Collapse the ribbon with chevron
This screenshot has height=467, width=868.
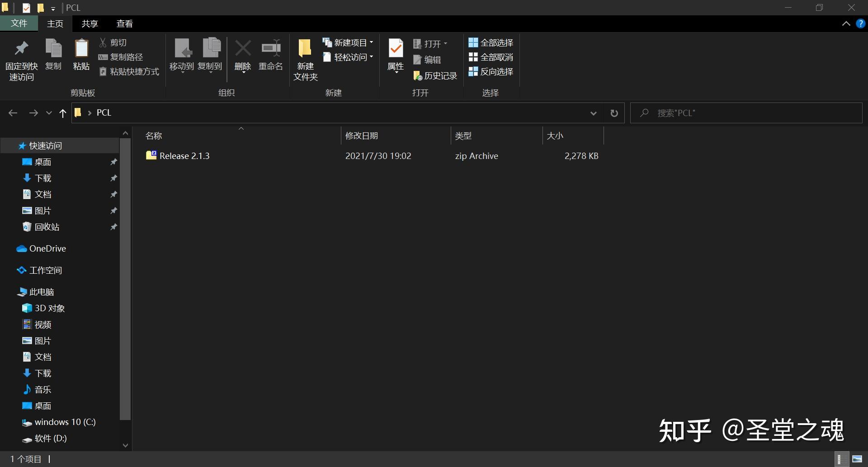(x=846, y=23)
